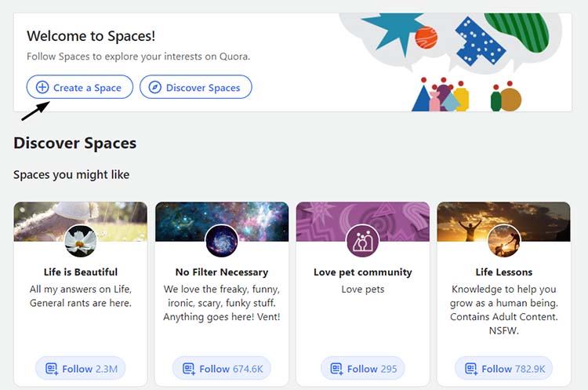The width and height of the screenshot is (588, 390).
Task: Open the Life Lessons sunset avatar
Action: coord(503,241)
